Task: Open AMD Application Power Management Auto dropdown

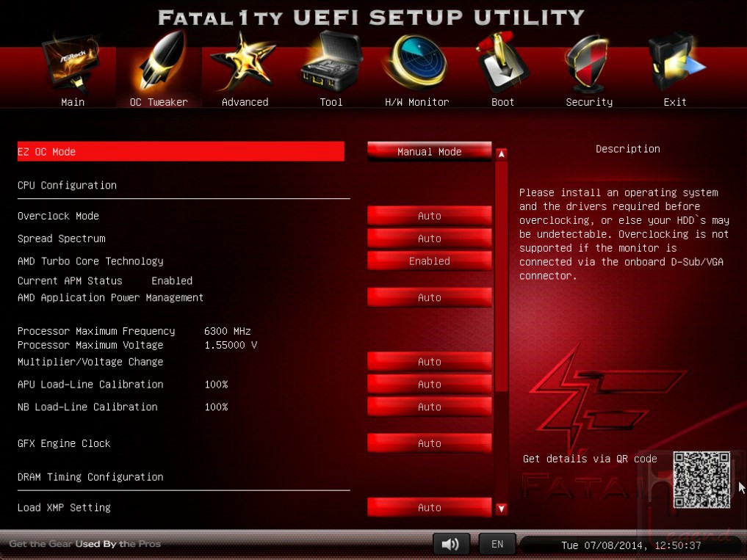Action: (429, 298)
